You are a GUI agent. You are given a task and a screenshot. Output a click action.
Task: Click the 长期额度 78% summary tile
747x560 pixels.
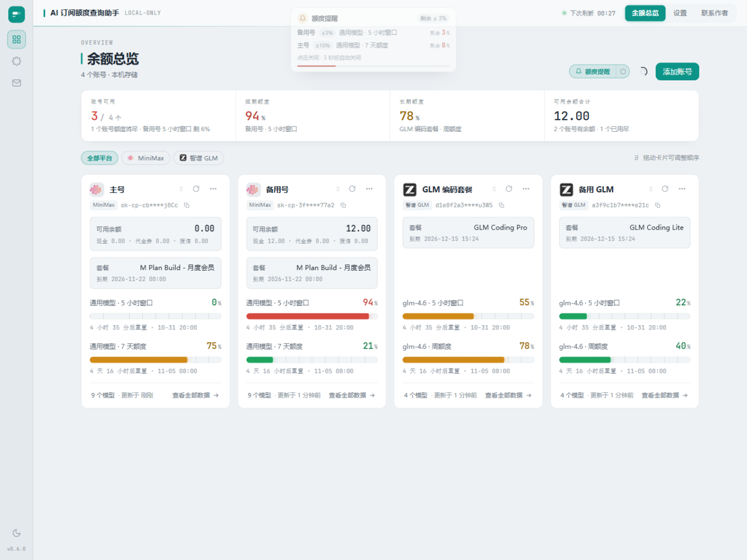[x=467, y=116]
